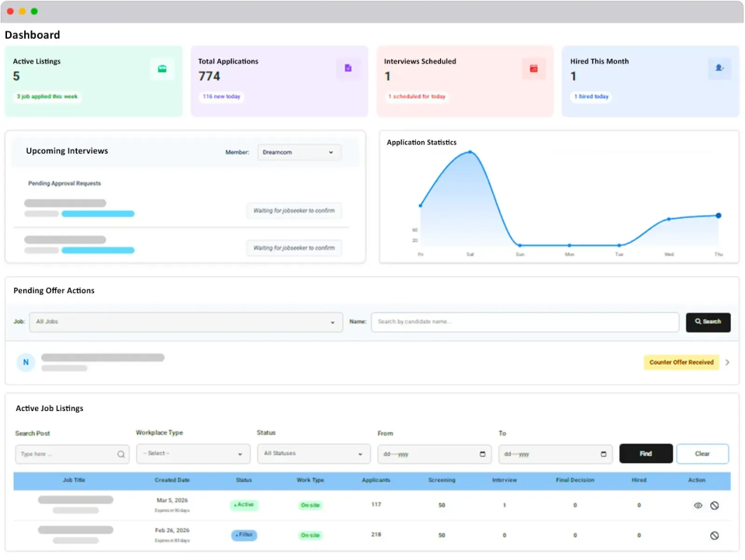Click the briefcase icon on Active Listings card
This screenshot has width=745, height=560.
coord(162,68)
